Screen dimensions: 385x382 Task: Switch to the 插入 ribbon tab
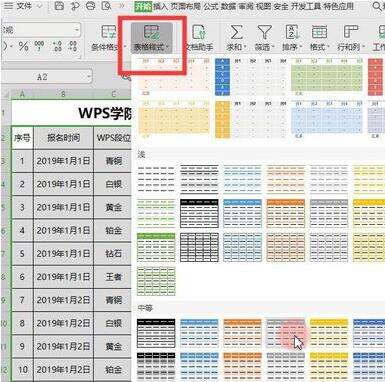click(161, 6)
